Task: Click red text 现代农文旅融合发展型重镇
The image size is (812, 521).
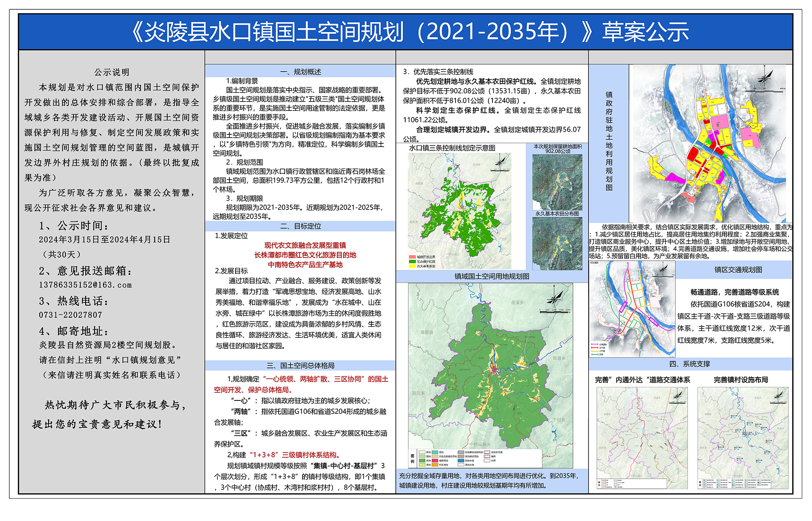Action: pos(305,245)
